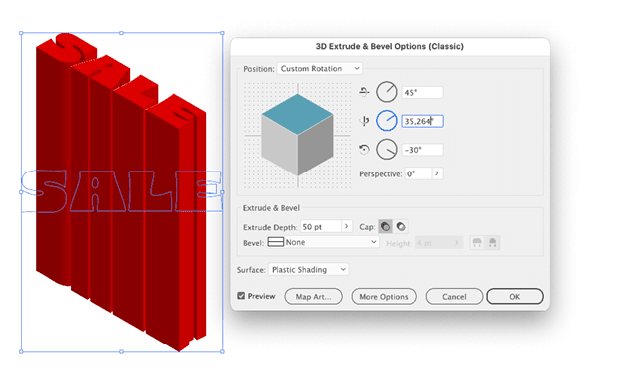This screenshot has height=386, width=625.
Task: Turn cap off for hollow appearance
Action: point(401,226)
